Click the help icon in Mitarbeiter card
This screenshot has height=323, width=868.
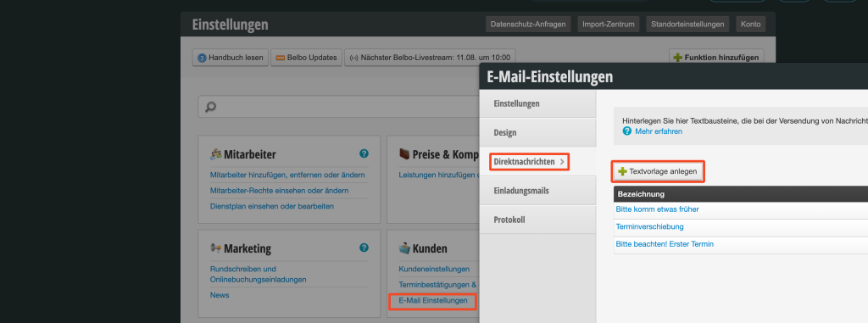pos(364,153)
